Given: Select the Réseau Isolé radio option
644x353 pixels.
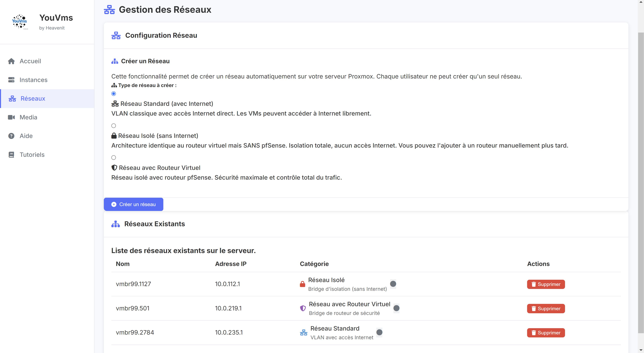Looking at the screenshot, I should click(114, 126).
